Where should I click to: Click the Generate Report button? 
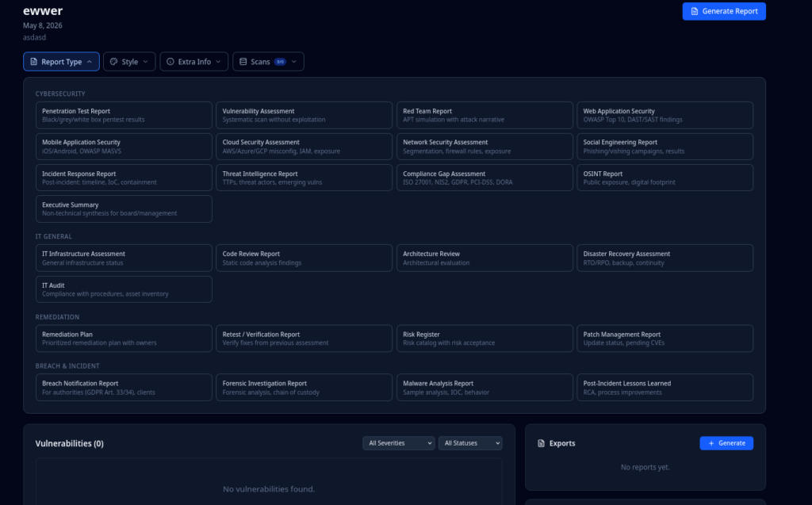click(x=724, y=11)
